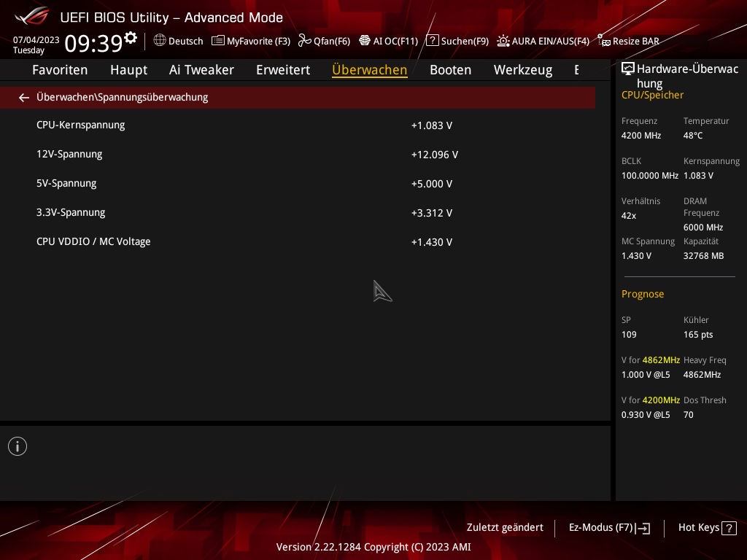The width and height of the screenshot is (747, 560).
Task: Select the 3.3V-Spannung row
Action: 298,212
